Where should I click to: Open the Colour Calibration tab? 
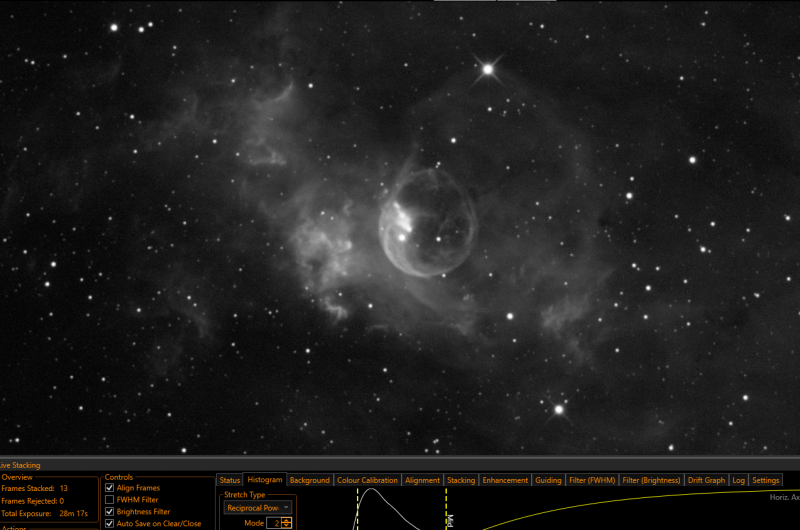tap(367, 480)
